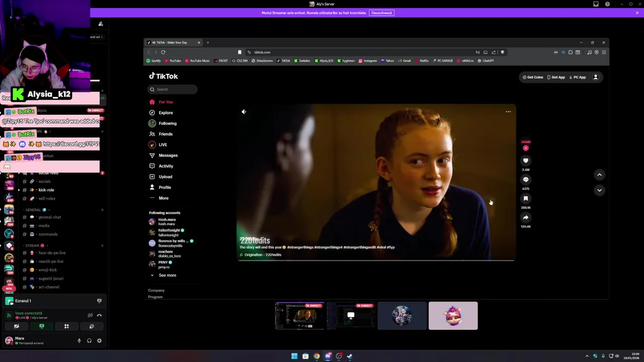The image size is (644, 362).
Task: Disconnect from voice with hang-up icon
Action: pos(99,315)
